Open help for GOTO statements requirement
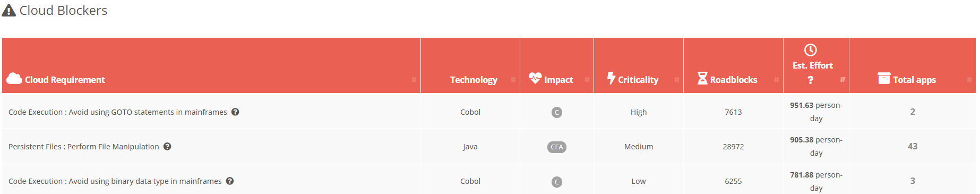 pyautogui.click(x=235, y=112)
